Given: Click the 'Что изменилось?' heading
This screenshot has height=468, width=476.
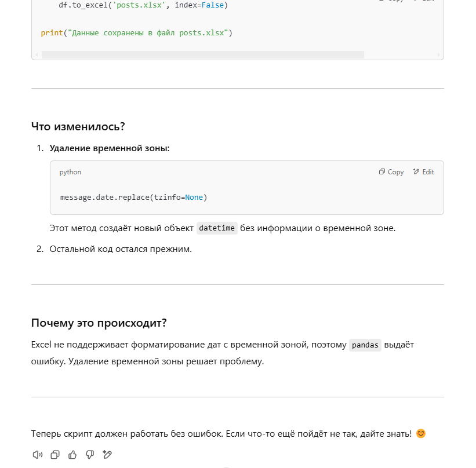Looking at the screenshot, I should 78,126.
